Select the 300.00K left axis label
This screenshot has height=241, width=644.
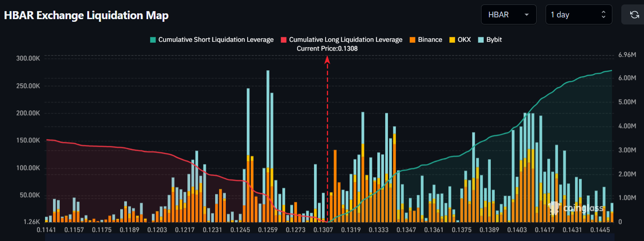[x=28, y=59]
